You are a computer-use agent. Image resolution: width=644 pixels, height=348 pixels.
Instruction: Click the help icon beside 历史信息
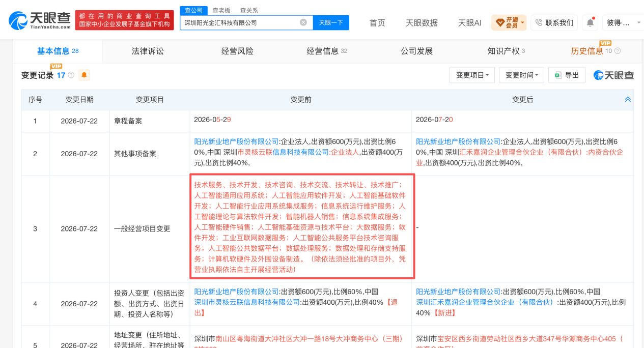[x=618, y=51]
